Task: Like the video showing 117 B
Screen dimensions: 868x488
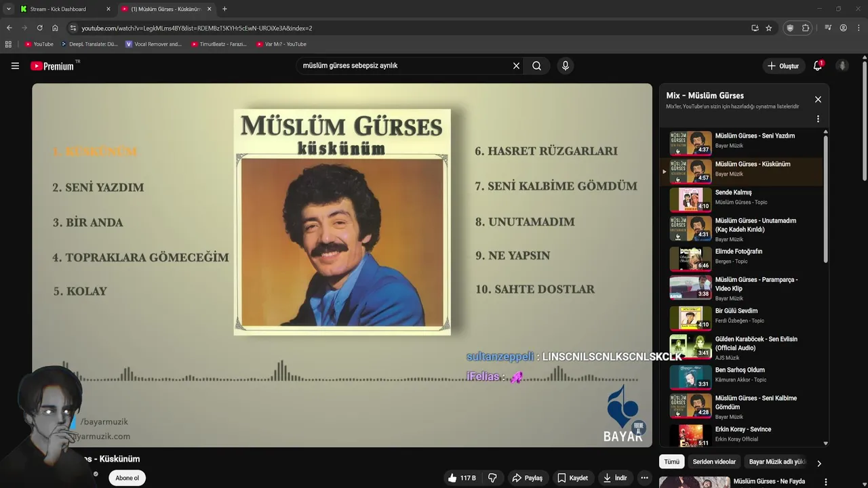Action: point(461,478)
